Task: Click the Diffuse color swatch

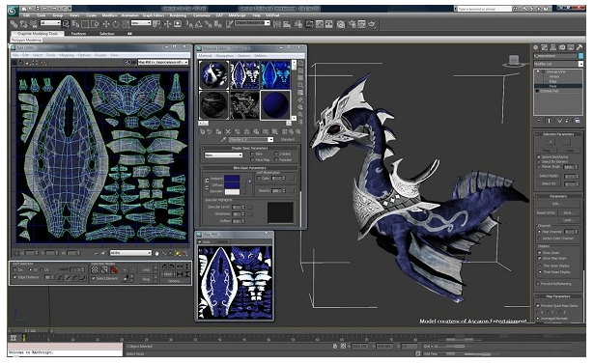Action: tap(232, 184)
